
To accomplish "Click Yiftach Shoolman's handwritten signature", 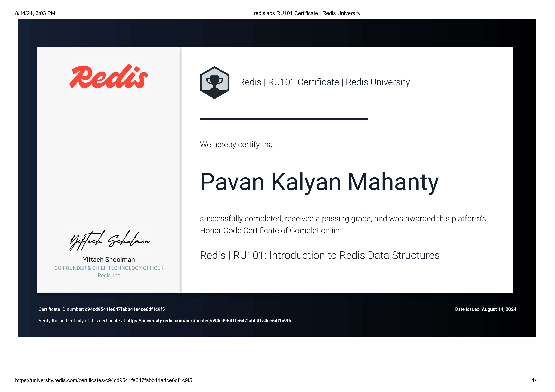I will click(x=109, y=240).
